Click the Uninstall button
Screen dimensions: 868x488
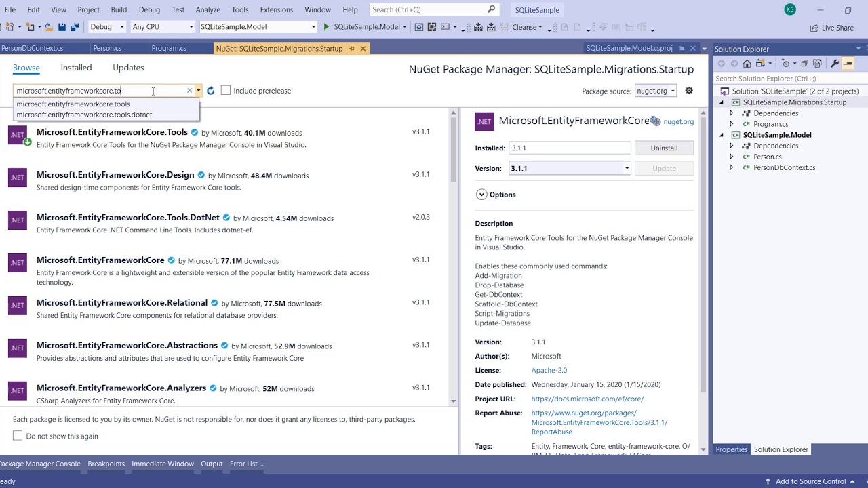point(664,148)
